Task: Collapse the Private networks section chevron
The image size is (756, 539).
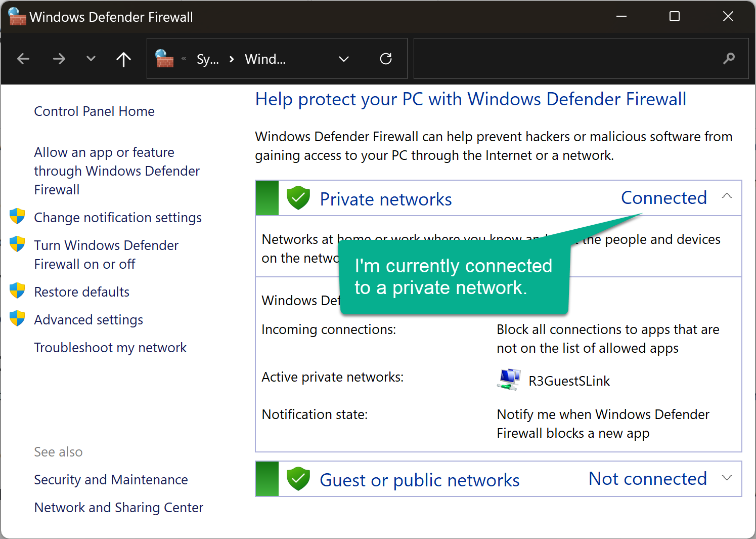Action: tap(727, 196)
